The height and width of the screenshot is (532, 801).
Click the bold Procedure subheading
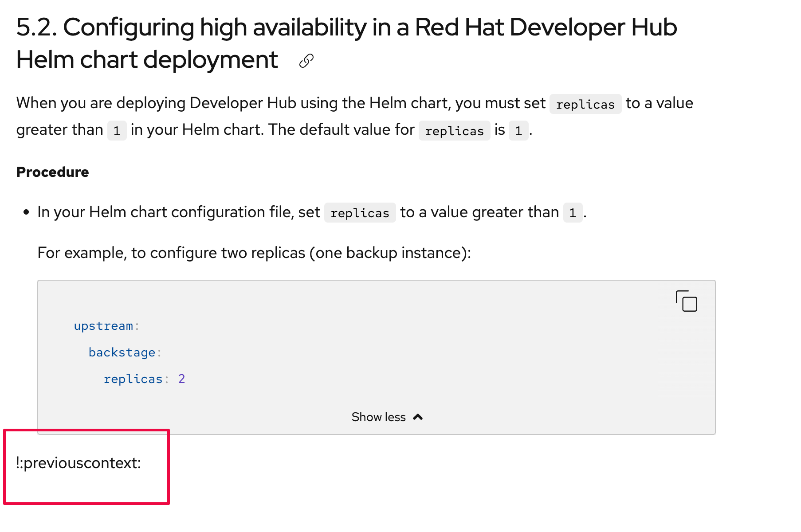52,172
